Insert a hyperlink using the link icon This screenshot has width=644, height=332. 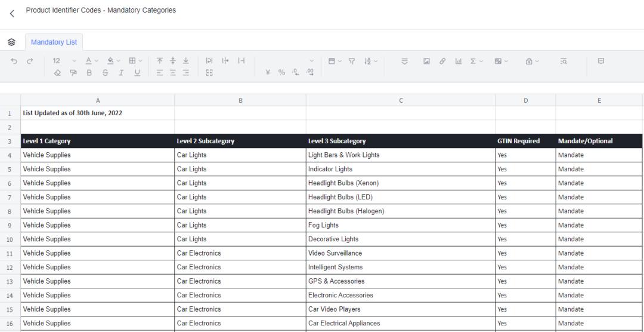coord(442,61)
